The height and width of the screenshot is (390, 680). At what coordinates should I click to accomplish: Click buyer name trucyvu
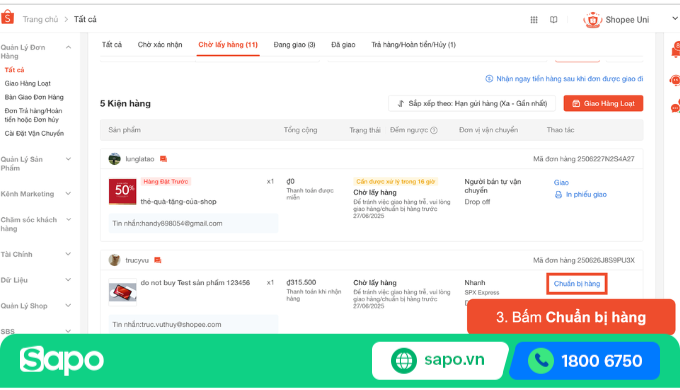(137, 260)
